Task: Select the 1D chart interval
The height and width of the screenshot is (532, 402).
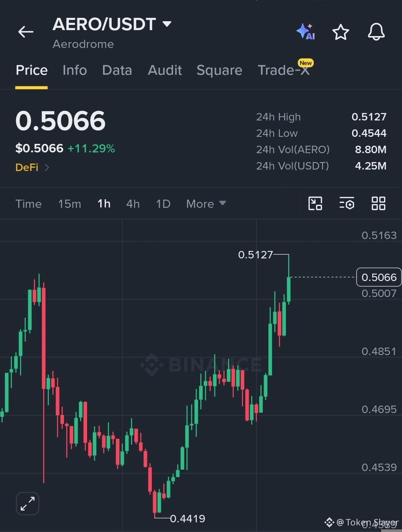Action: [163, 204]
